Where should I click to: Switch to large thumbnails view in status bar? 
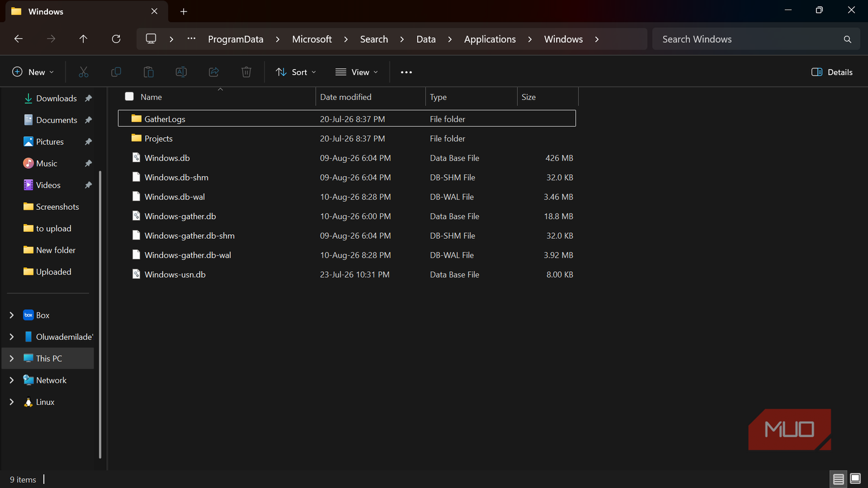855,479
